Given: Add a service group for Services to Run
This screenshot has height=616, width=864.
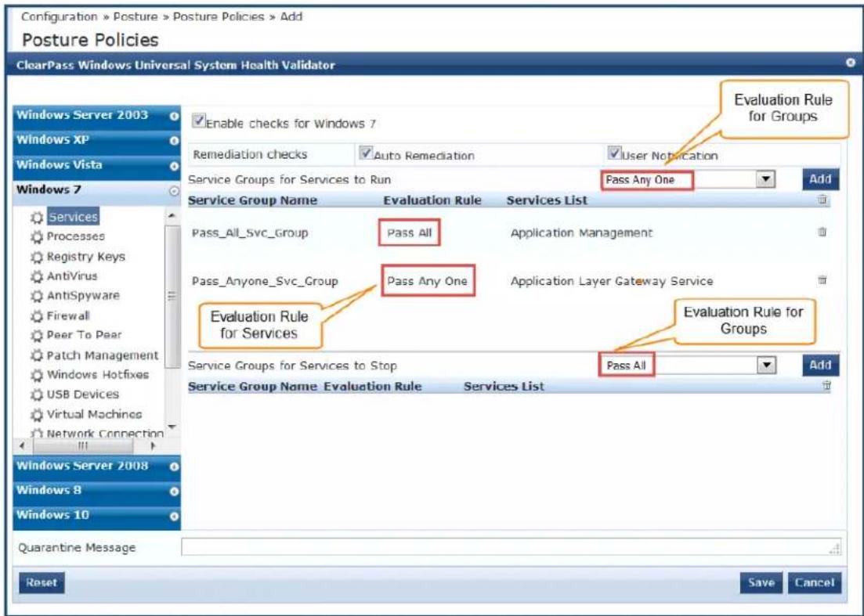Looking at the screenshot, I should (820, 179).
